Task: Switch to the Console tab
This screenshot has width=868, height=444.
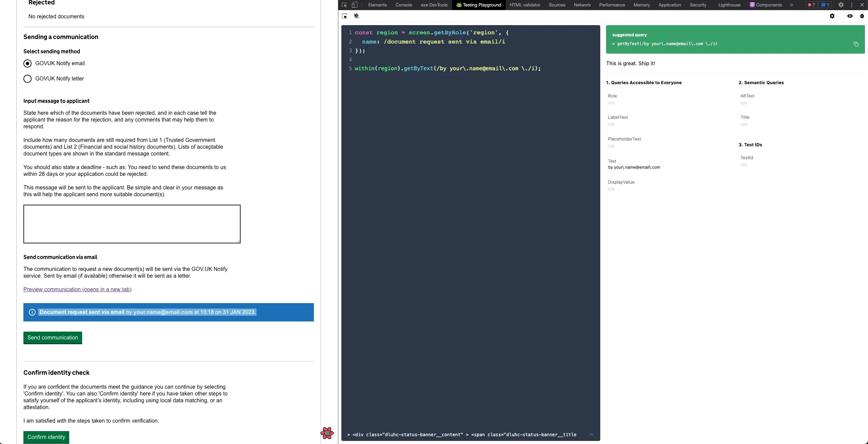Action: pos(403,5)
